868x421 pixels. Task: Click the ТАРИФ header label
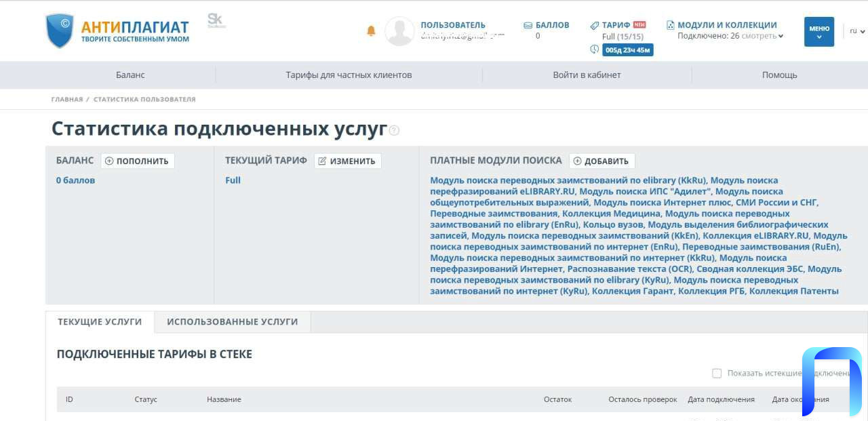[616, 25]
